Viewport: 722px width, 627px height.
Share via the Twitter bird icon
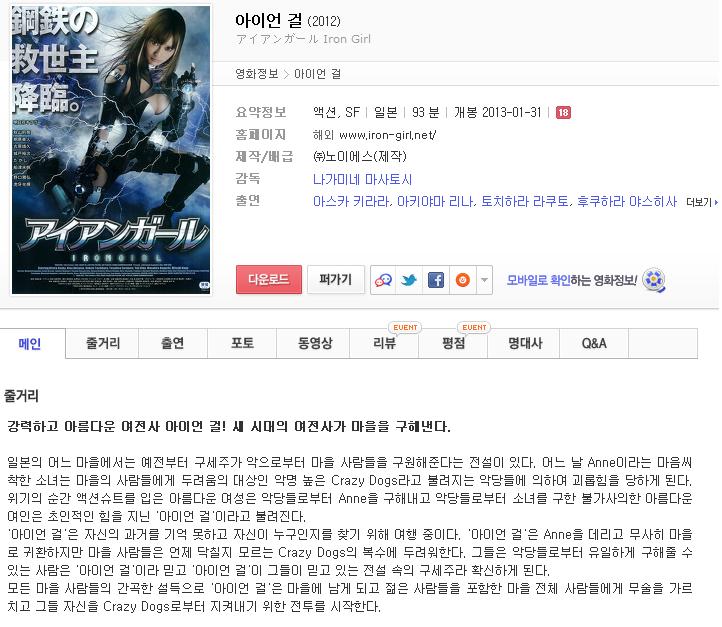[409, 279]
